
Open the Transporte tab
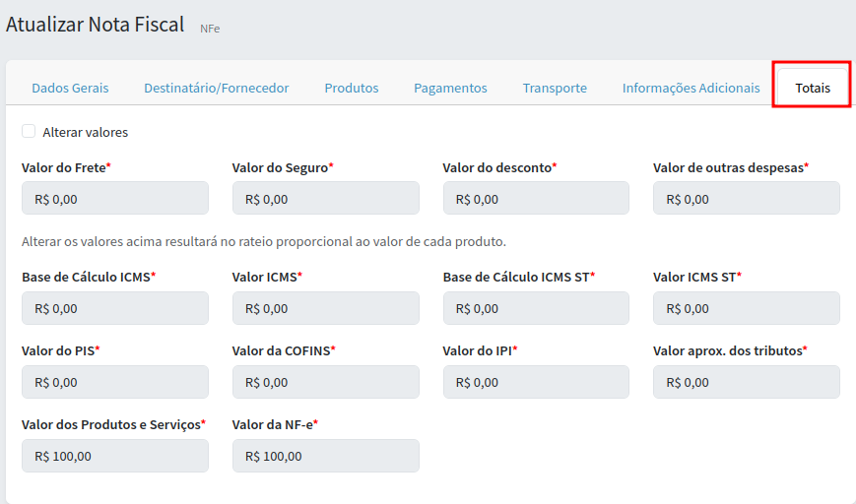[x=555, y=88]
